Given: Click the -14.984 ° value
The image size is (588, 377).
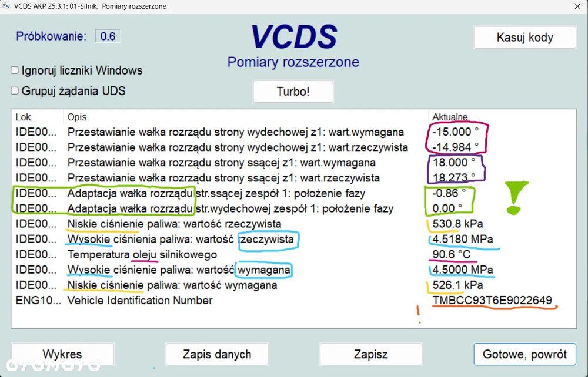Looking at the screenshot, I should 455,147.
